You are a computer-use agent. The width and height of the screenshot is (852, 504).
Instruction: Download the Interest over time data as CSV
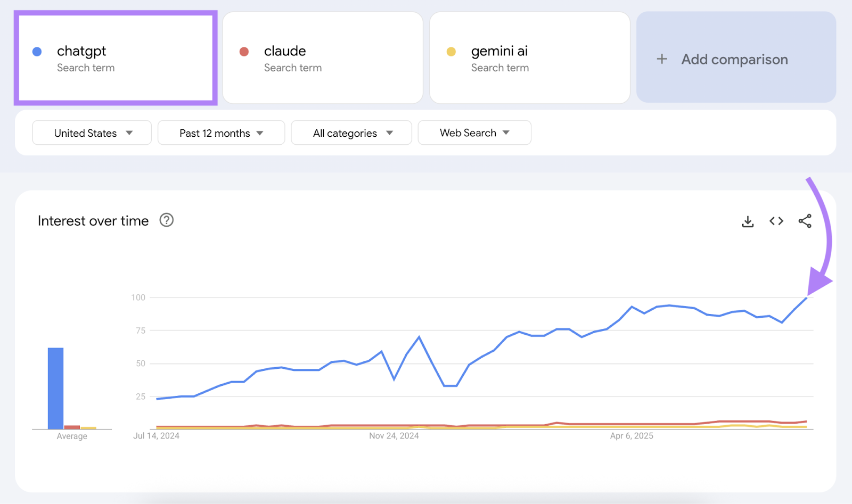coord(748,221)
